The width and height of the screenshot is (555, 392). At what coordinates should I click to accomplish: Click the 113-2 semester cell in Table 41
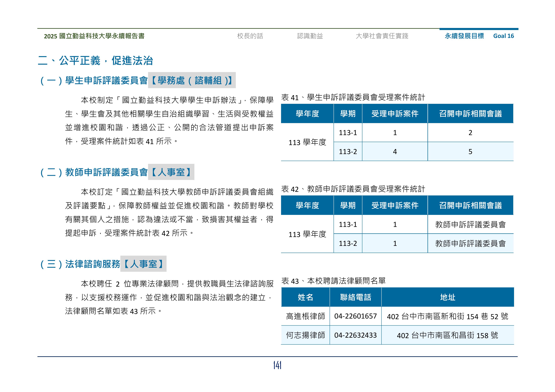tap(348, 151)
